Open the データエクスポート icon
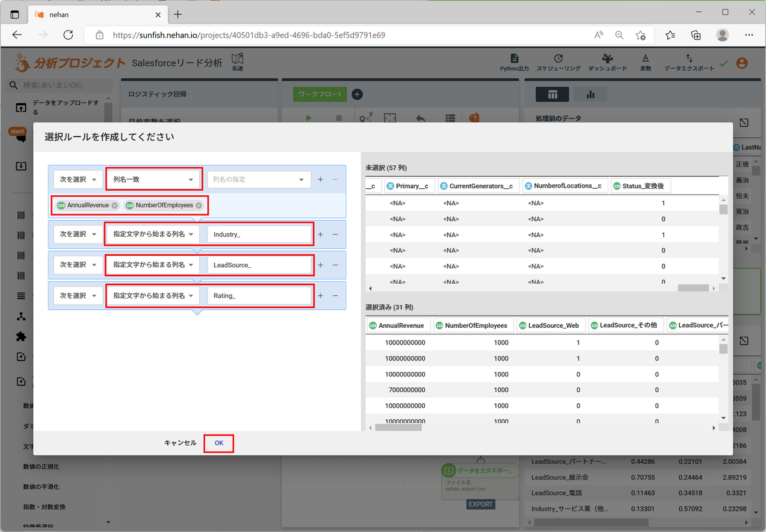Screen dimensions: 766x532 pos(689,58)
